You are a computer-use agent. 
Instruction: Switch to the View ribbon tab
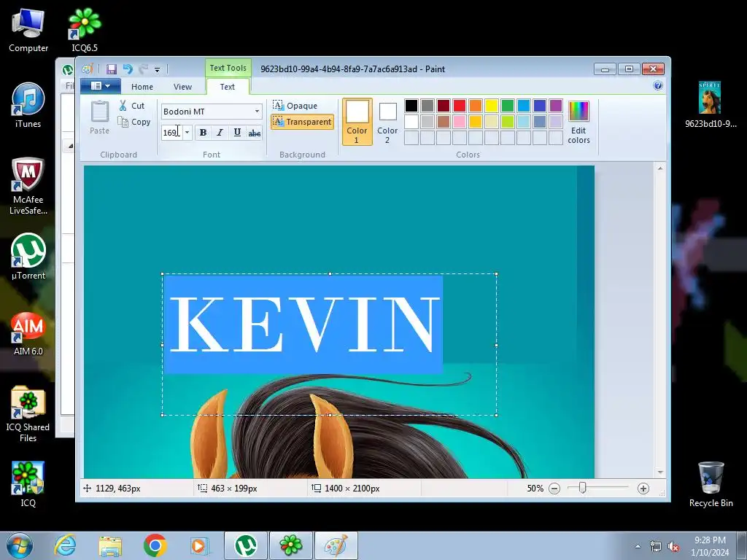pos(182,87)
